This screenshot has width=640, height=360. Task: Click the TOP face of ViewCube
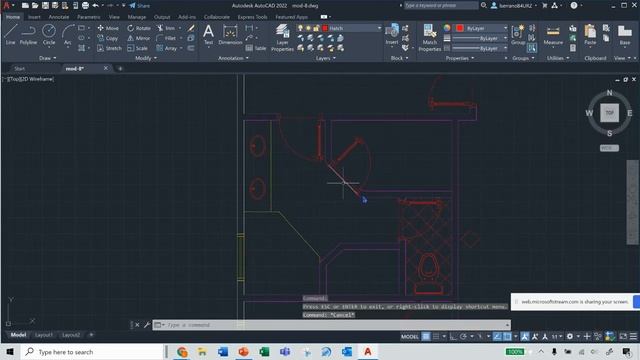coord(609,113)
